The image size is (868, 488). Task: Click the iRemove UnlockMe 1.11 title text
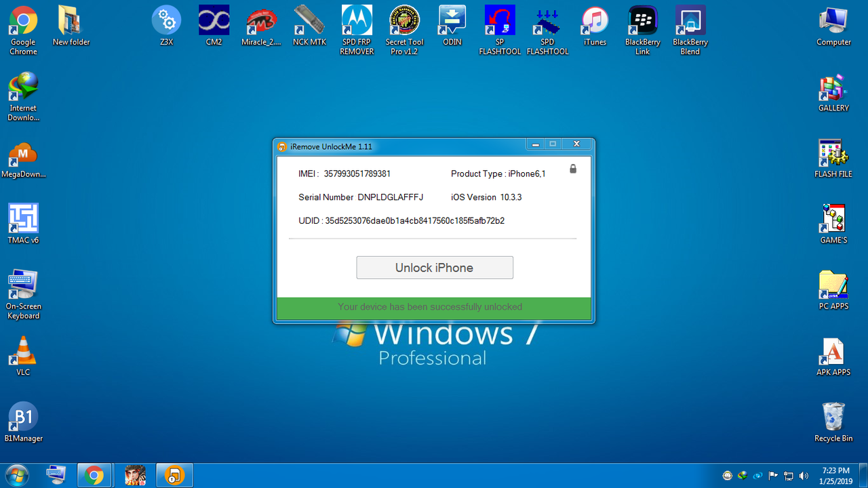tap(331, 146)
